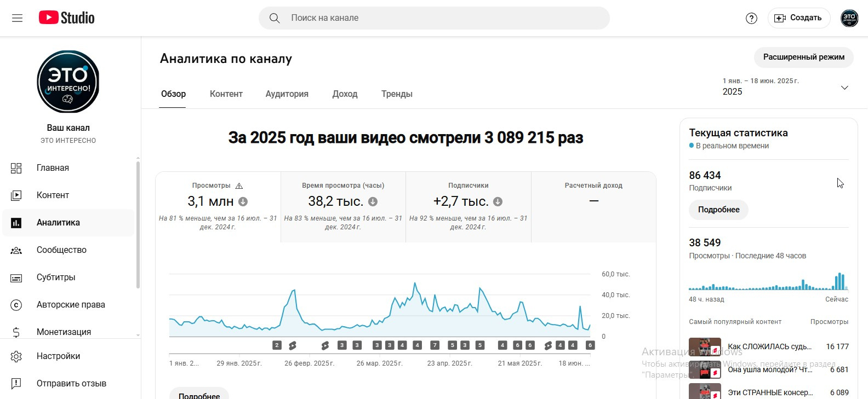Click the 16 177 views value
Viewport: 868px width, 399px height.
tap(837, 346)
